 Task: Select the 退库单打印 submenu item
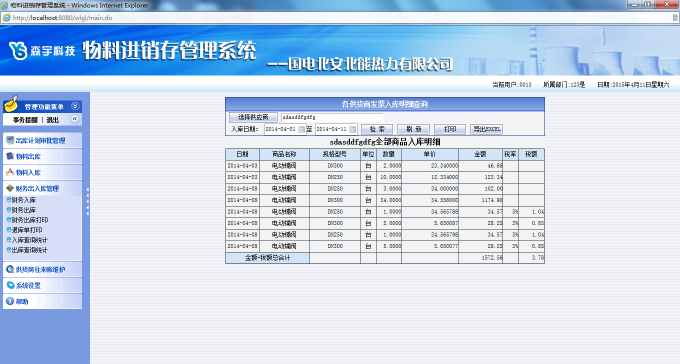(x=26, y=230)
